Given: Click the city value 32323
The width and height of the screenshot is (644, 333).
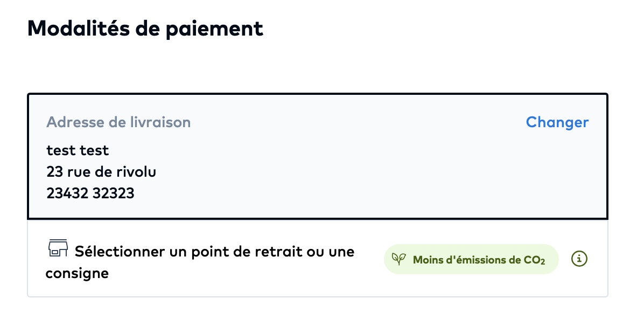Looking at the screenshot, I should pos(113,193).
